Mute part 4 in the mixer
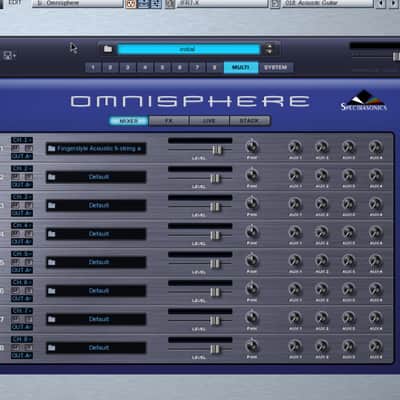 tap(15, 234)
